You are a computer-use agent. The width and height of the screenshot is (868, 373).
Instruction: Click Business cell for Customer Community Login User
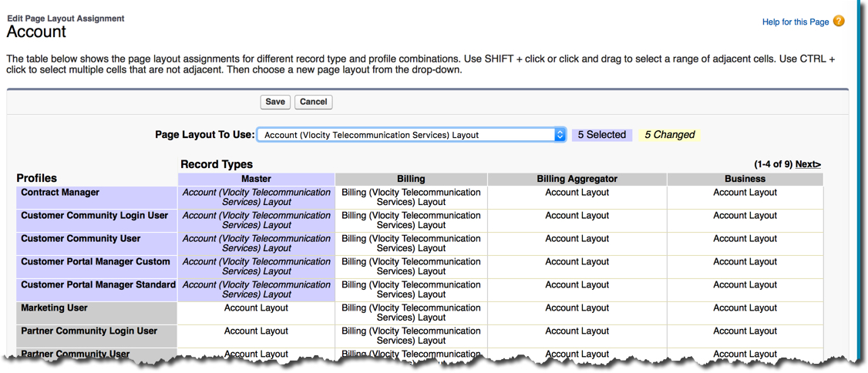[745, 220]
